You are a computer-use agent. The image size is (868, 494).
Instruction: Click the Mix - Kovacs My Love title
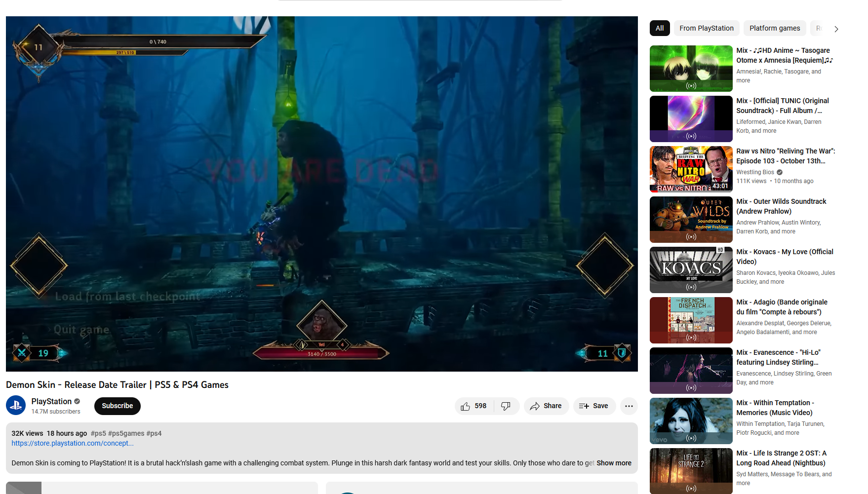coord(785,257)
